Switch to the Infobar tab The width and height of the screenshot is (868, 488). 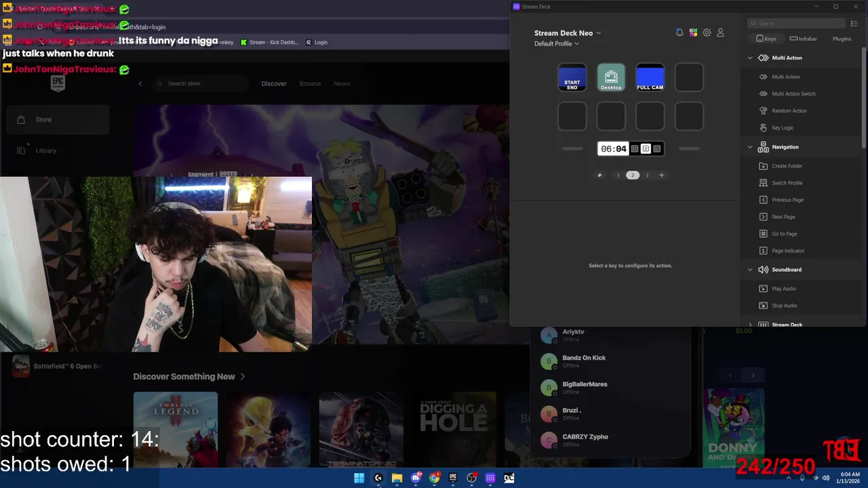coord(803,39)
